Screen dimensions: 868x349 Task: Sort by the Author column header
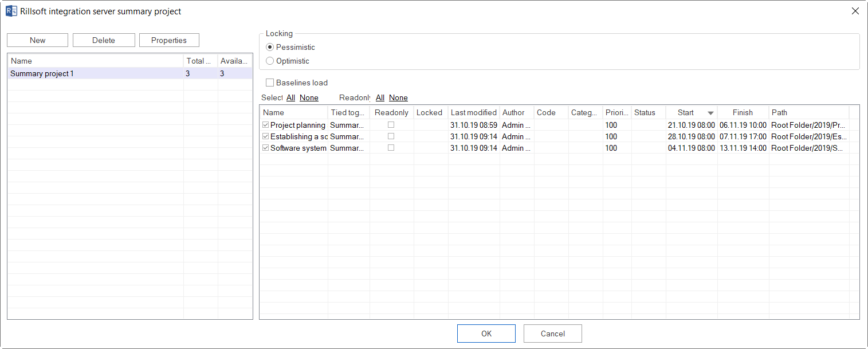(517, 112)
